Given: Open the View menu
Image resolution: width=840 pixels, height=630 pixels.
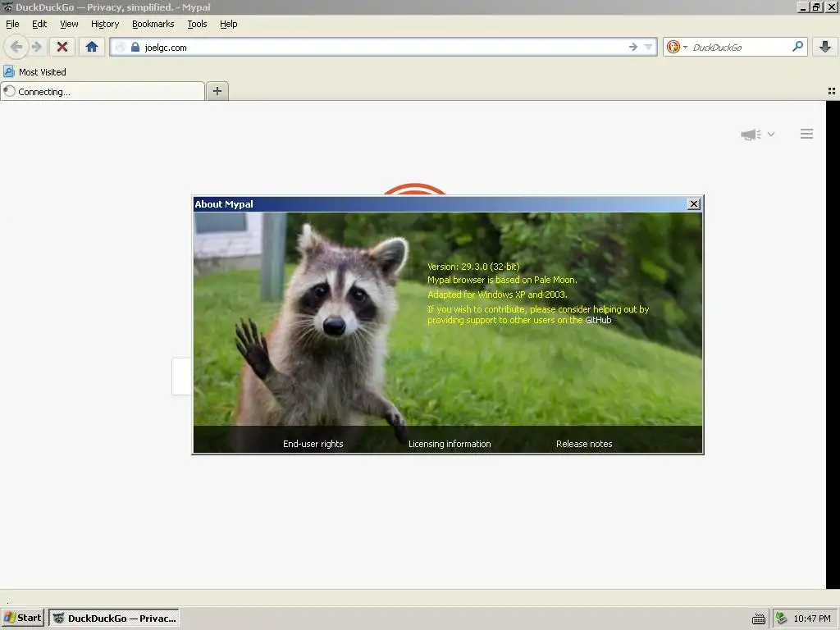Looking at the screenshot, I should [69, 24].
